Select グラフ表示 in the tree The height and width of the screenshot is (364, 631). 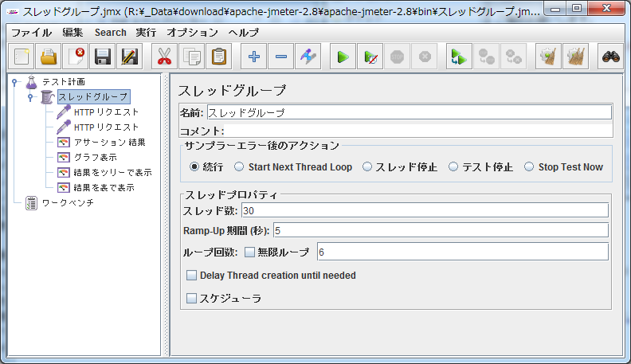pyautogui.click(x=94, y=158)
